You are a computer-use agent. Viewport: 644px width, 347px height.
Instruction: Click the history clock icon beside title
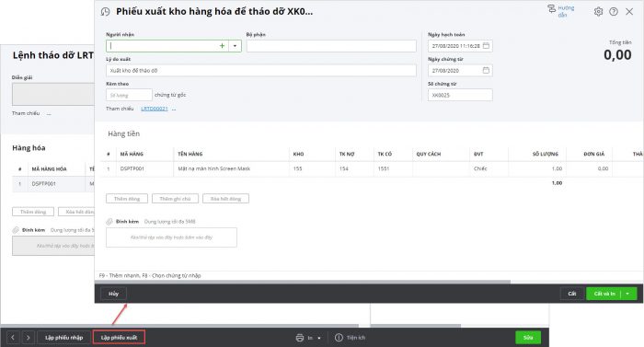click(105, 12)
